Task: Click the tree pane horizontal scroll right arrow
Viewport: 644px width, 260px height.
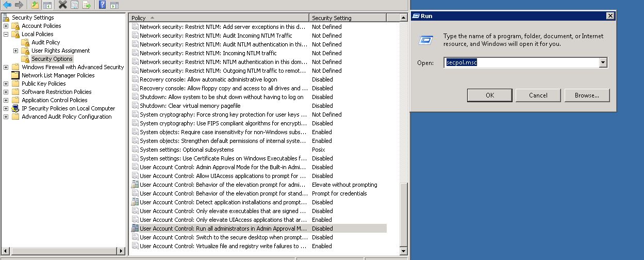Action: coord(121,251)
